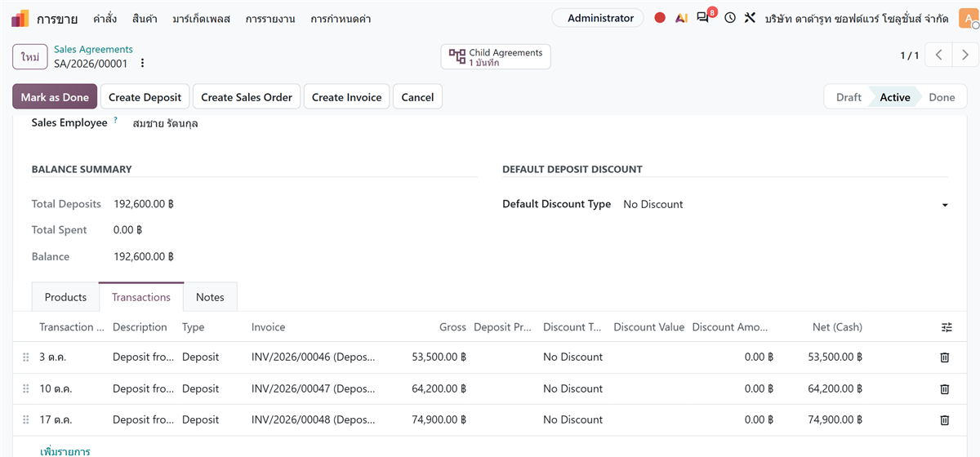
Task: Open messages icon with badge 8
Action: [705, 16]
